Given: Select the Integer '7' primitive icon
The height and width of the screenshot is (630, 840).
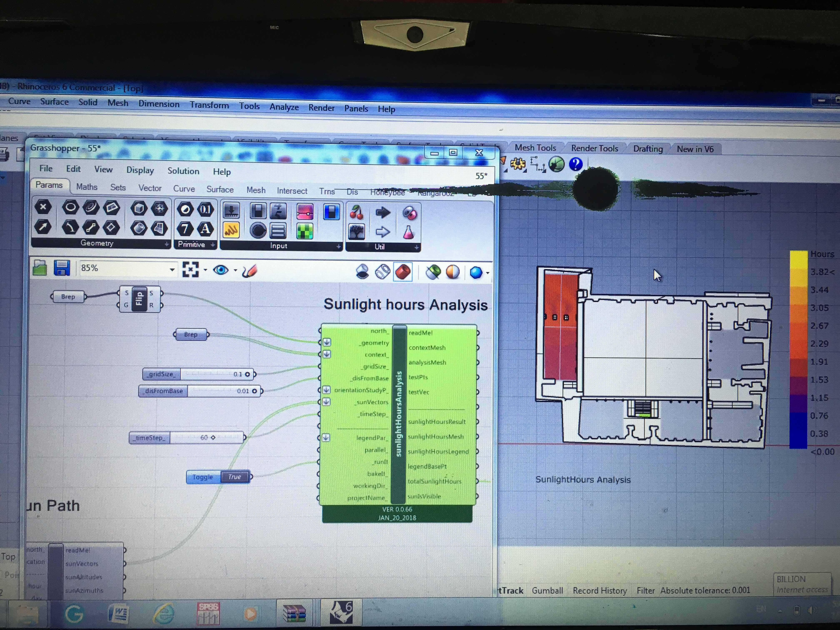Looking at the screenshot, I should tap(185, 229).
